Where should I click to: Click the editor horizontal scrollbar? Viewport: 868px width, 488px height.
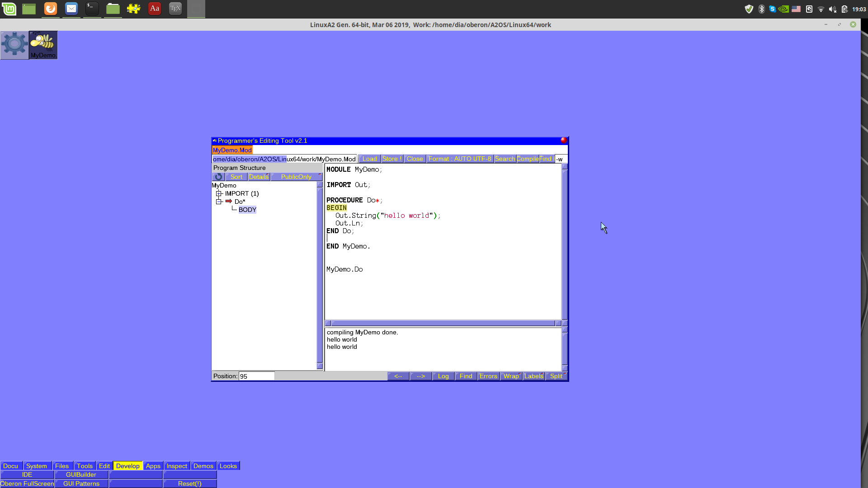click(x=443, y=323)
